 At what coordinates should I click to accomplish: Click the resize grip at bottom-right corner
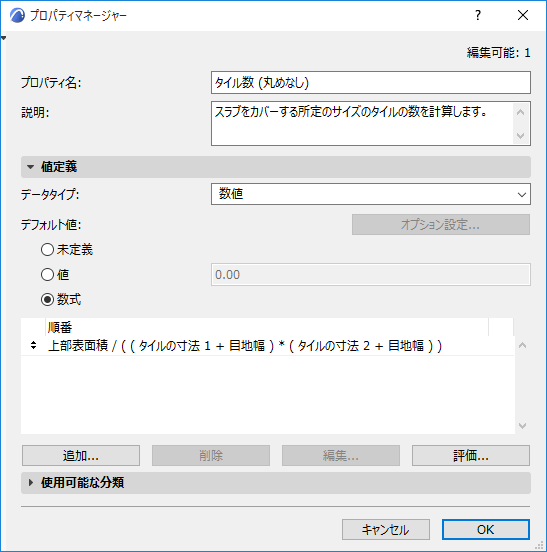(x=540, y=545)
